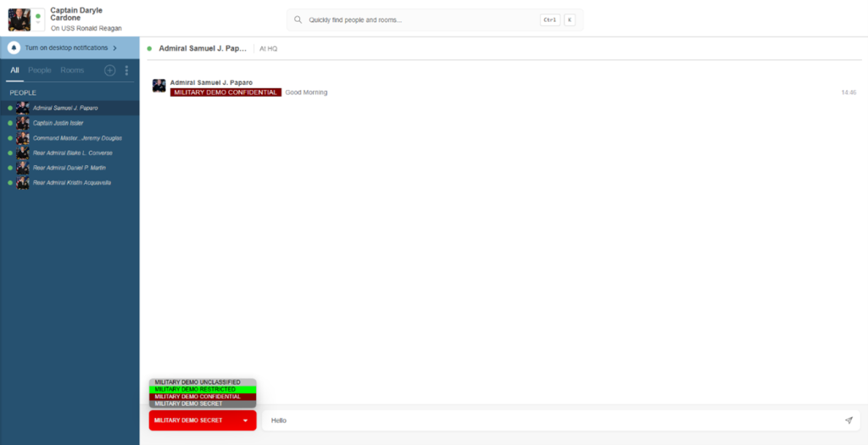Click the plus icon to add a conversation

109,70
